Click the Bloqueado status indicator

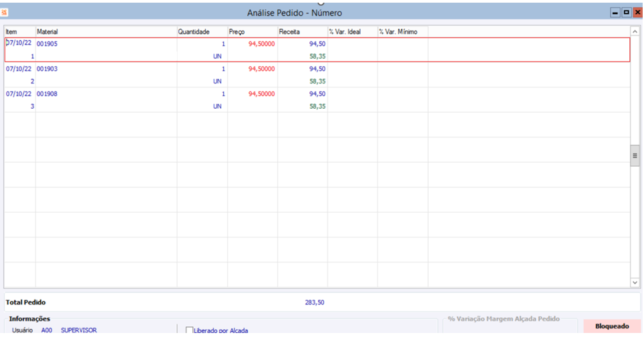click(612, 326)
